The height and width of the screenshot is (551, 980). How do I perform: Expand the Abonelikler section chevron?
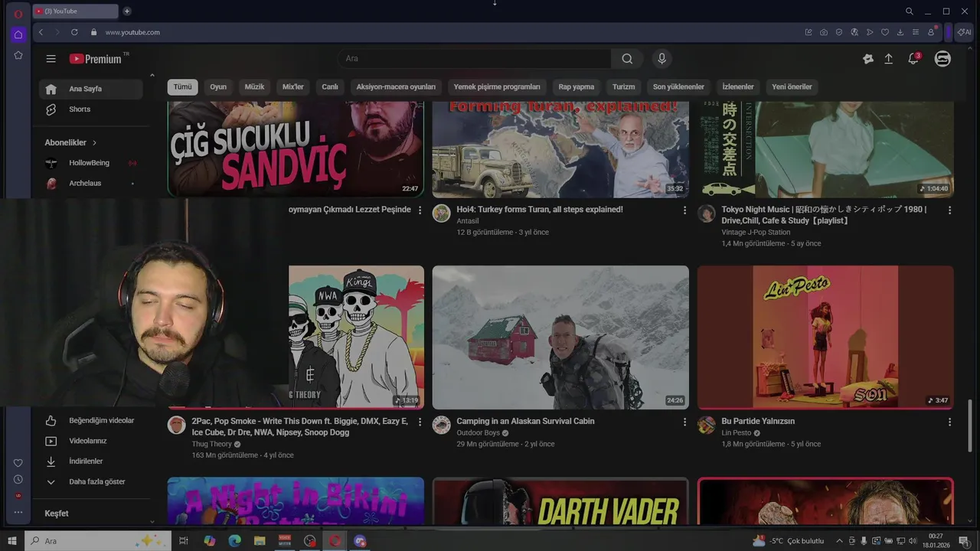94,142
